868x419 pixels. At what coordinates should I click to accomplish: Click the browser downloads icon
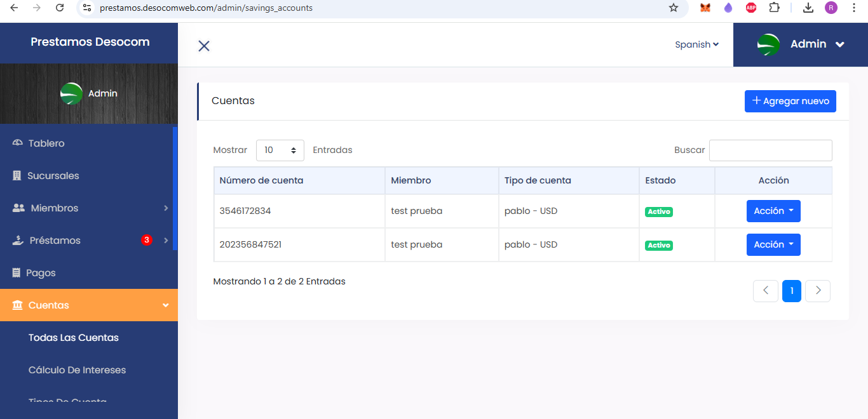pyautogui.click(x=808, y=8)
